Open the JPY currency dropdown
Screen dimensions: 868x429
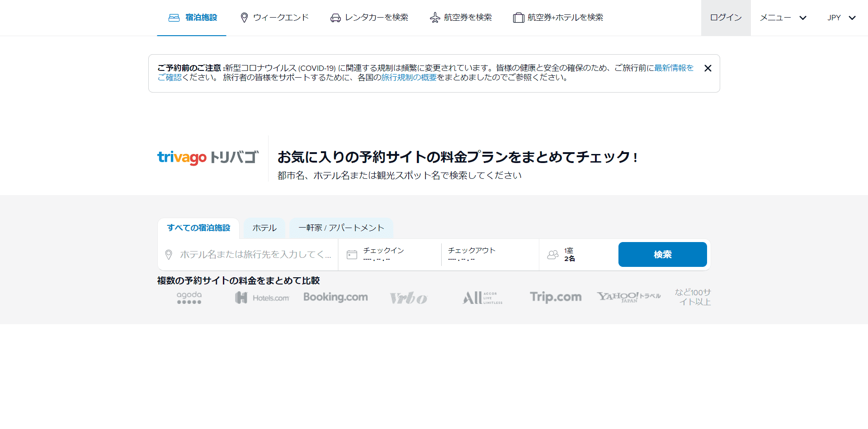[x=842, y=18]
